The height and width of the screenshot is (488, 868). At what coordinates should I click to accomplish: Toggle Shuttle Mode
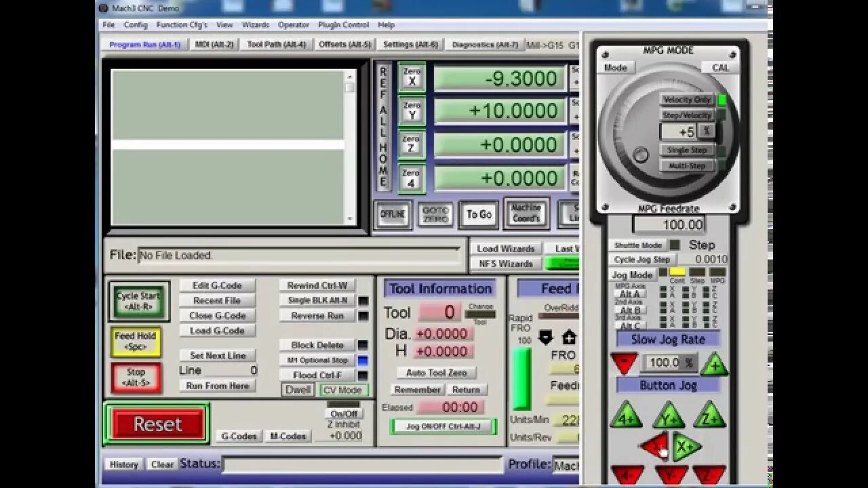point(638,245)
